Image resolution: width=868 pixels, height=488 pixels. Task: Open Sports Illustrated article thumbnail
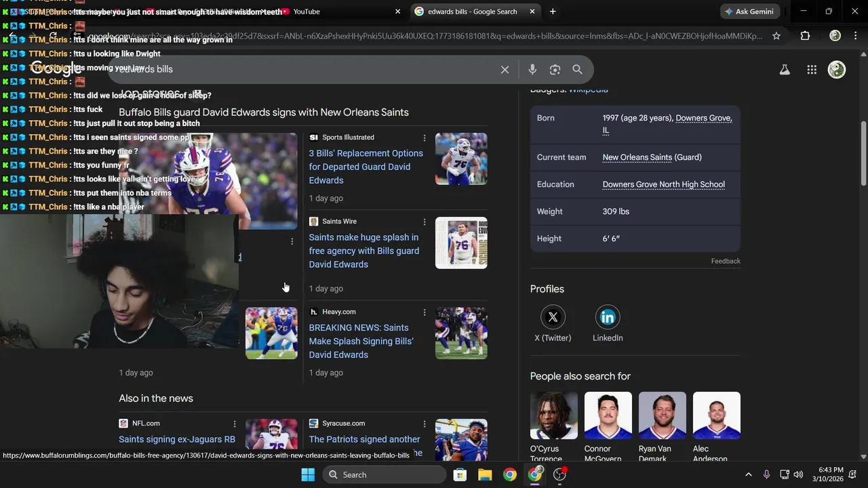[461, 159]
